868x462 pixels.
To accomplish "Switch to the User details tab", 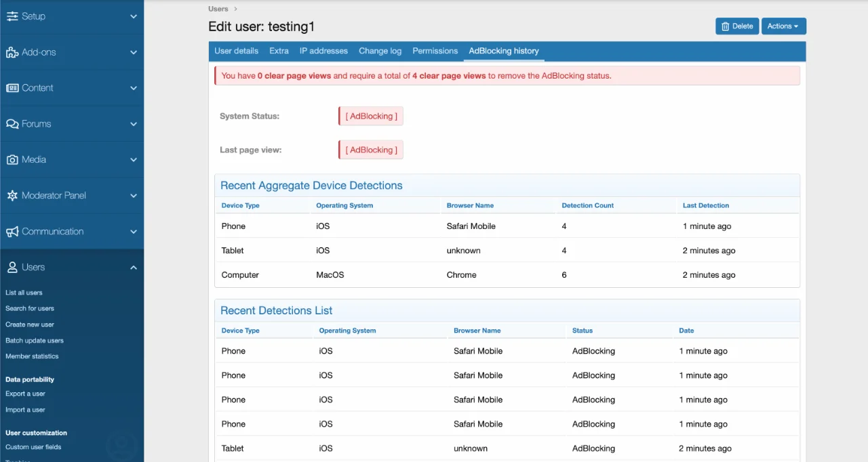I will point(236,51).
